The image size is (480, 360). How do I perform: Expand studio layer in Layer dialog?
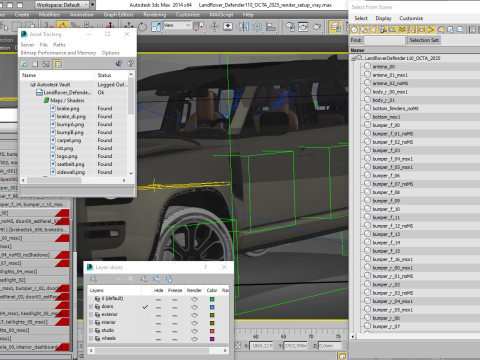(x=91, y=331)
